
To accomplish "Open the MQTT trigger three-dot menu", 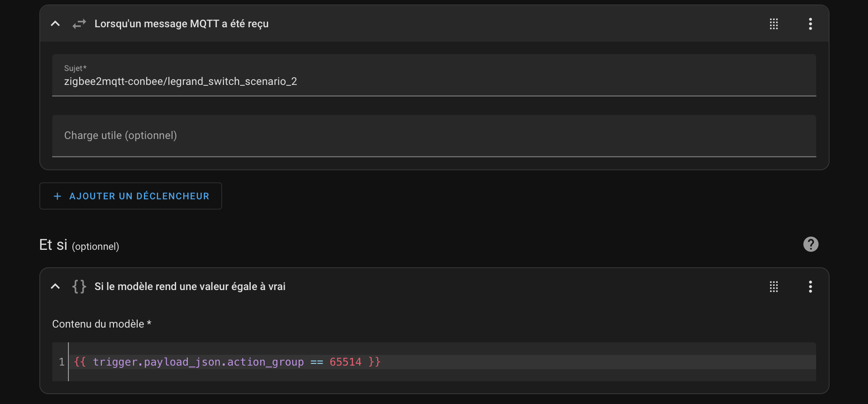I will point(810,24).
